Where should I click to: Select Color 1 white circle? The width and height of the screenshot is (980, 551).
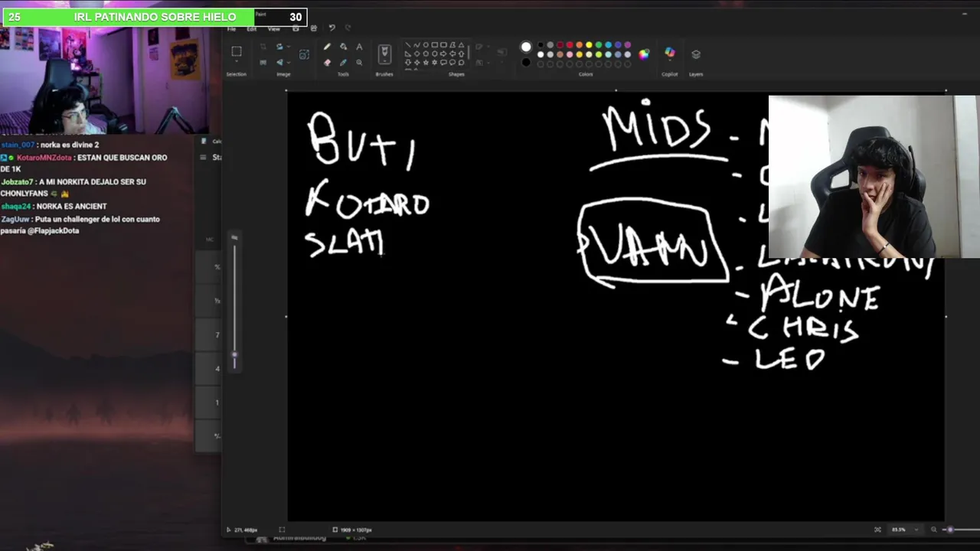pos(526,47)
